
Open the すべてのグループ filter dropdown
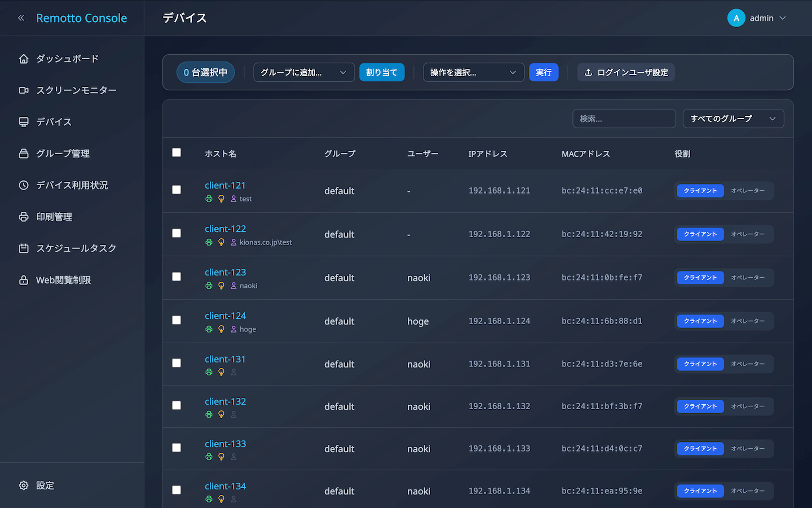(x=732, y=119)
